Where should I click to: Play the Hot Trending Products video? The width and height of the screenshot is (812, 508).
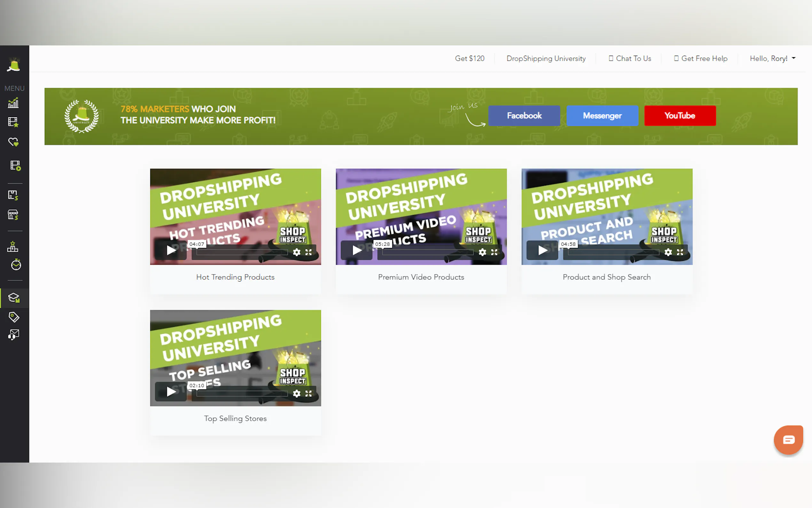click(171, 250)
